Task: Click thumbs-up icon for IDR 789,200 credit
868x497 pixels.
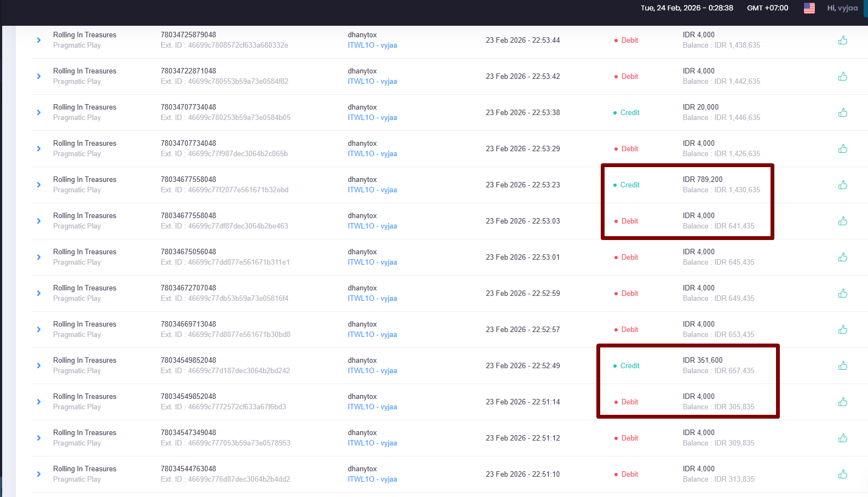Action: click(843, 185)
